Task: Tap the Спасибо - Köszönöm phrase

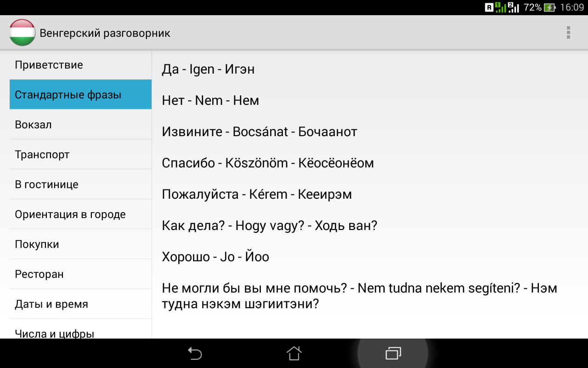Action: click(x=268, y=163)
